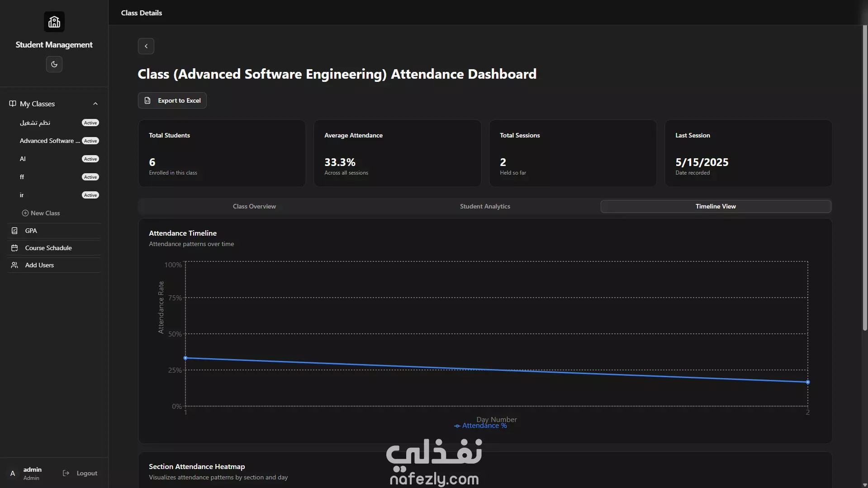
Task: Click Active badge next to ir
Action: [x=90, y=195]
